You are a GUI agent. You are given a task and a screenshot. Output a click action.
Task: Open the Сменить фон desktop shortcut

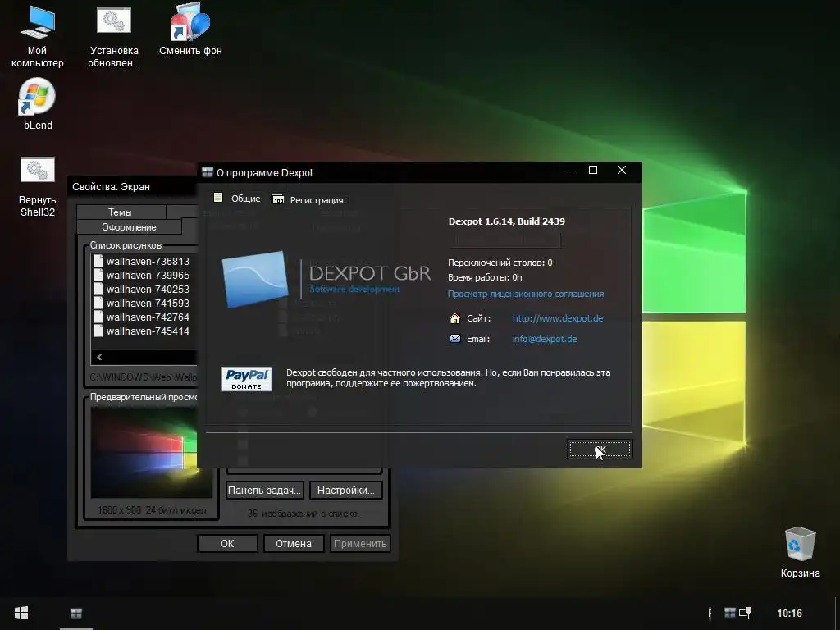click(x=190, y=30)
